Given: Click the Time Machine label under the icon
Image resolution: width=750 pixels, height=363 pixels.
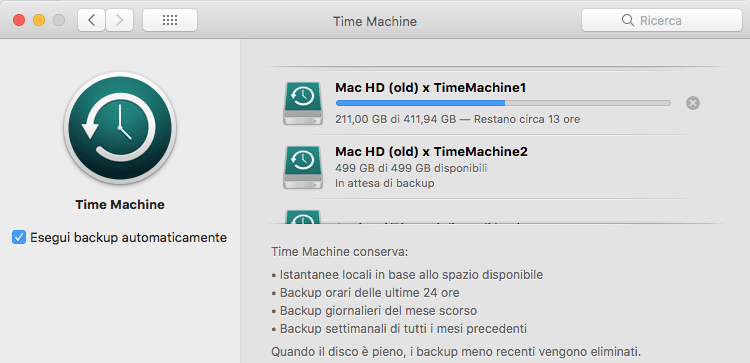Looking at the screenshot, I should tap(120, 205).
